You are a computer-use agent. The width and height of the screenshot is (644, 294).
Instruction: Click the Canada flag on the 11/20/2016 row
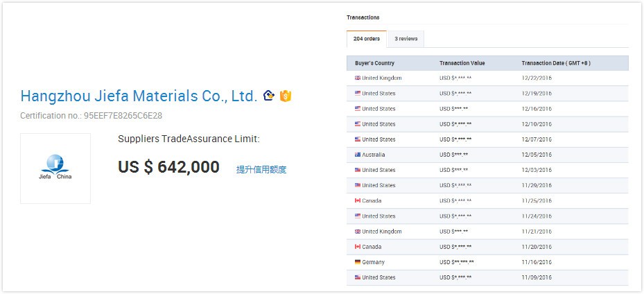pyautogui.click(x=358, y=247)
